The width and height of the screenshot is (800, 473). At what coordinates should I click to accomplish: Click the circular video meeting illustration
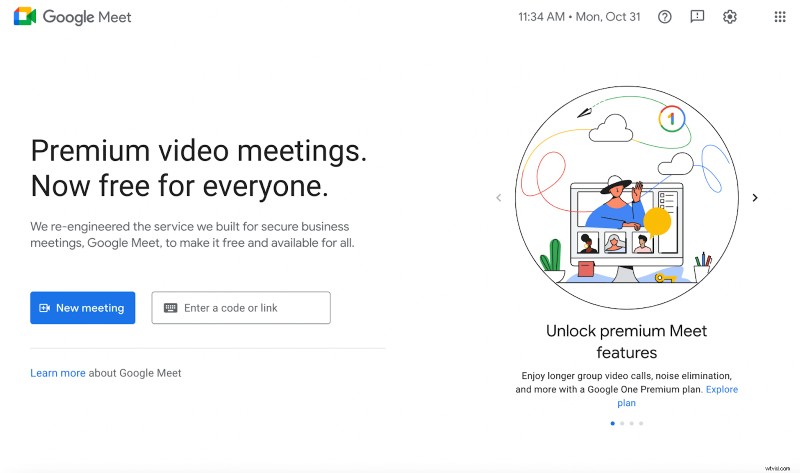pos(626,200)
